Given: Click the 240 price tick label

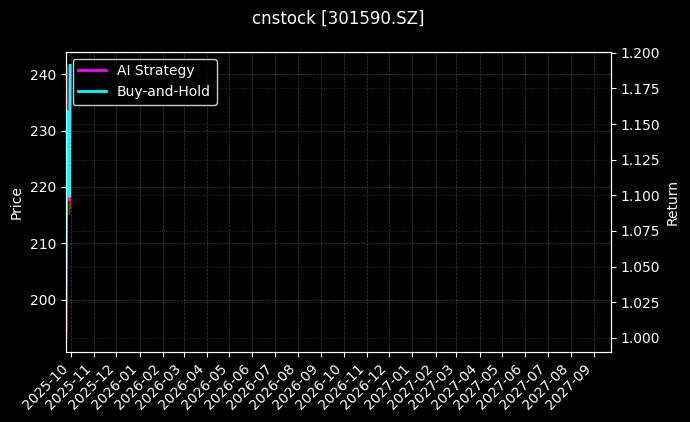Looking at the screenshot, I should point(43,75).
